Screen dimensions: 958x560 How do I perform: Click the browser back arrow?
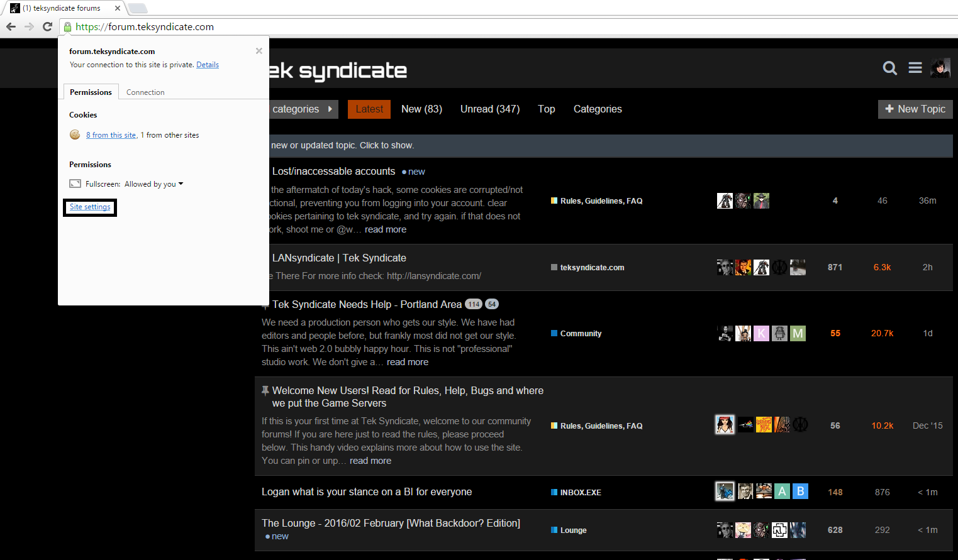pos(11,26)
